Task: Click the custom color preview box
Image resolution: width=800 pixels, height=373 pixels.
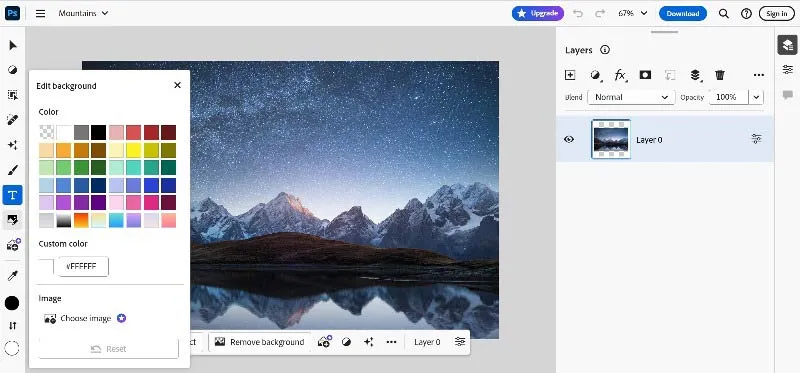Action: [46, 266]
